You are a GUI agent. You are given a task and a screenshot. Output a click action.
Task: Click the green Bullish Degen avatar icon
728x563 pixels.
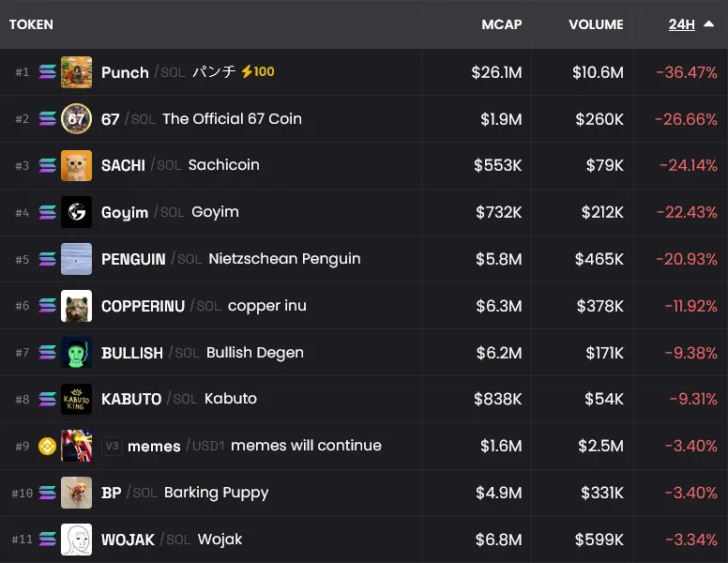coord(76,353)
